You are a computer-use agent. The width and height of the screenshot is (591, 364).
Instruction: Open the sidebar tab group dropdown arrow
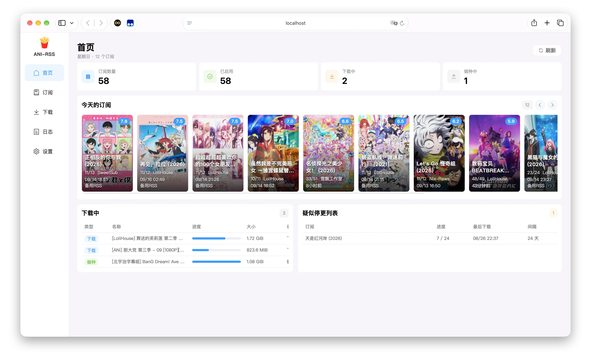pyautogui.click(x=72, y=23)
